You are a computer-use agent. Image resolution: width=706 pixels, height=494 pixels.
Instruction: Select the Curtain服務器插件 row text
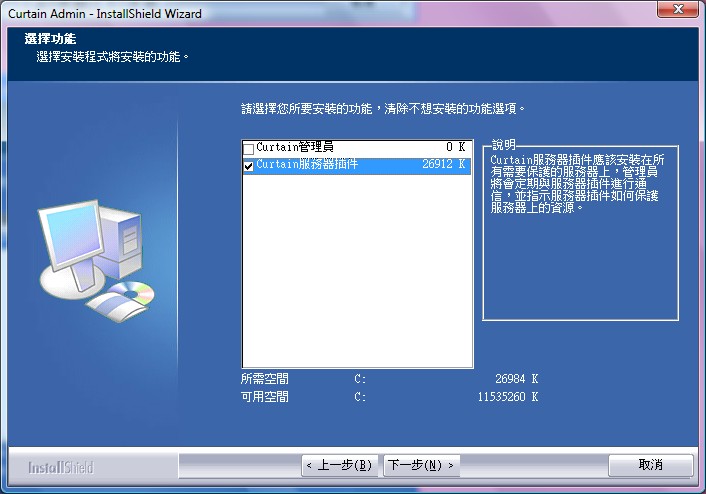(307, 164)
